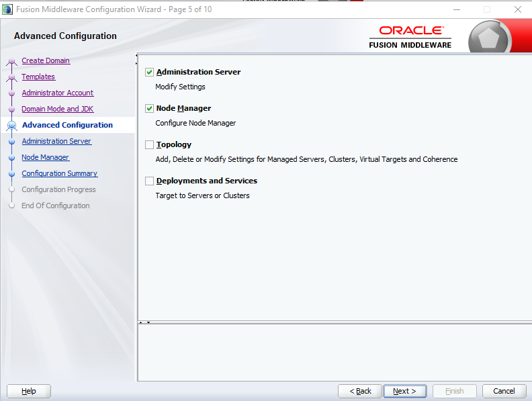Click the Help button
The width and height of the screenshot is (532, 401).
click(x=29, y=391)
